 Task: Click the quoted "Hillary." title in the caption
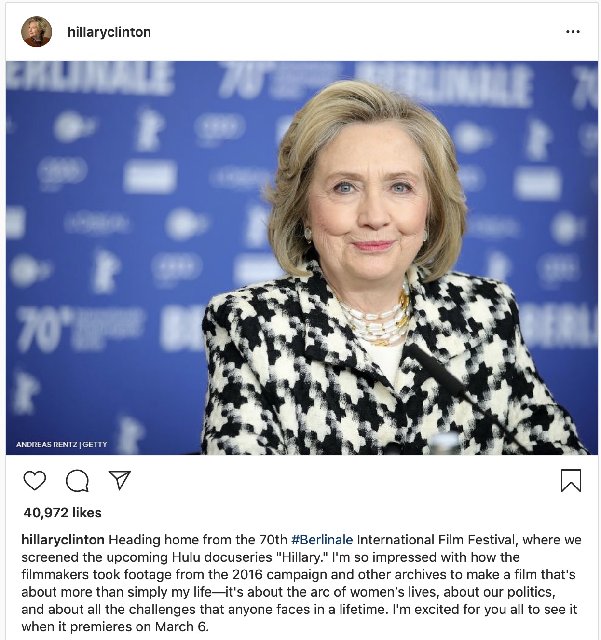[303, 557]
